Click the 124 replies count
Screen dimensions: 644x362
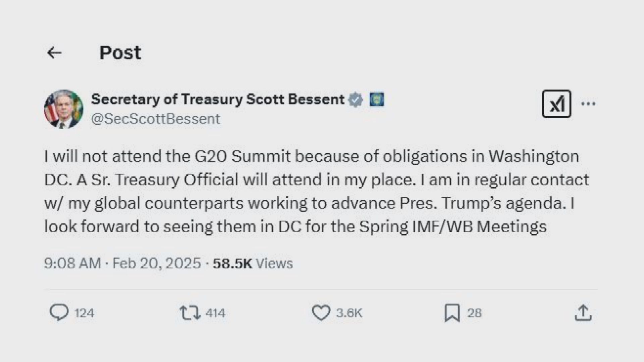(84, 313)
